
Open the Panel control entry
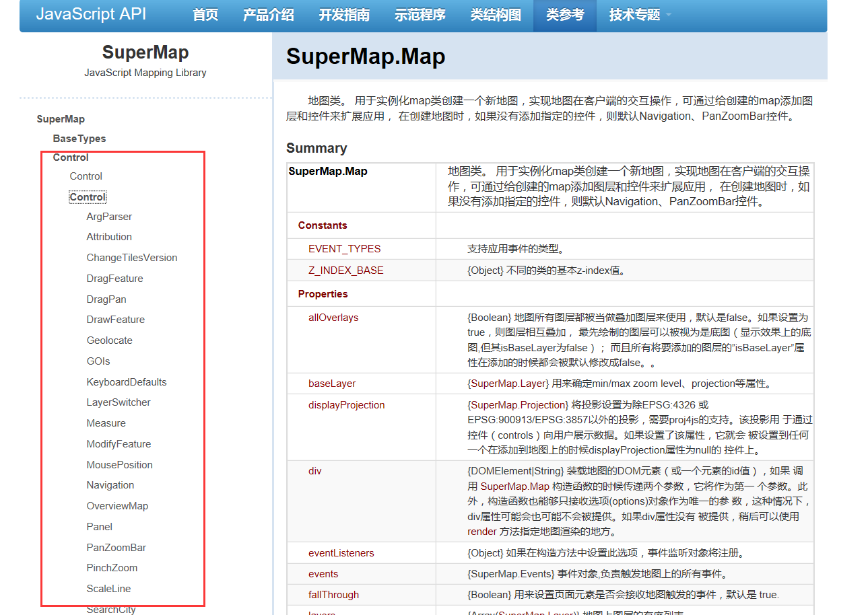tap(100, 527)
